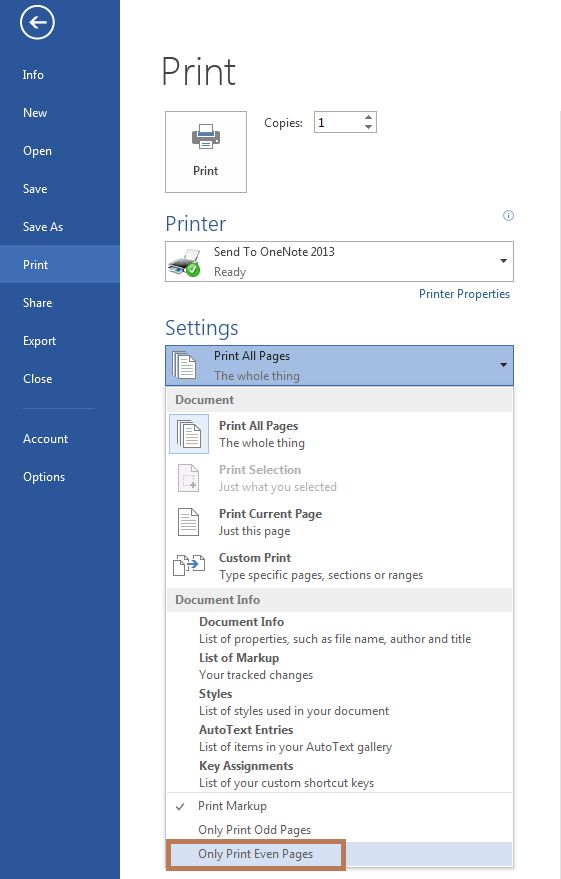Viewport: 561px width, 879px height.
Task: Select AutoText Entries option
Action: 339,738
